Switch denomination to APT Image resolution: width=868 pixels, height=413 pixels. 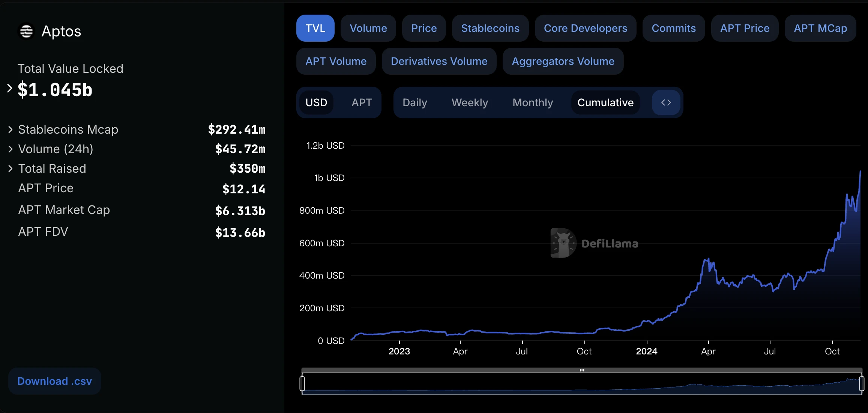click(x=362, y=102)
